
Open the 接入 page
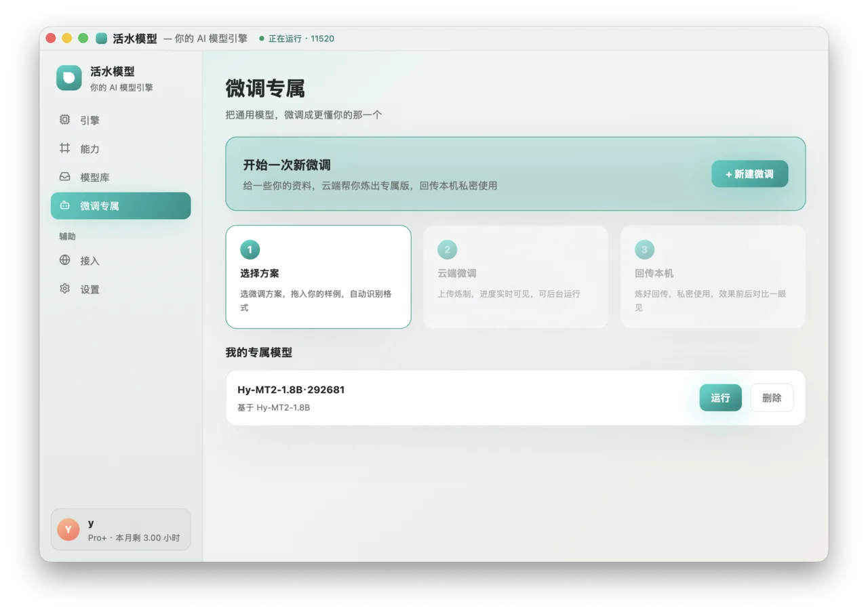(121, 260)
